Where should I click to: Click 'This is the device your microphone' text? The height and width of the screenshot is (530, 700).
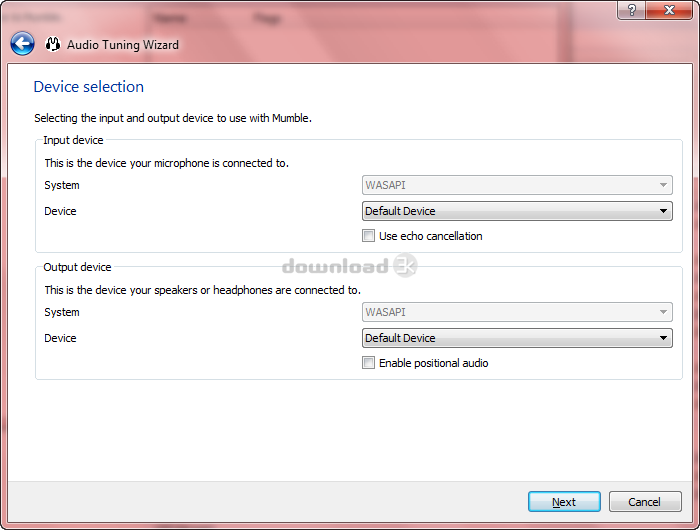[x=167, y=163]
